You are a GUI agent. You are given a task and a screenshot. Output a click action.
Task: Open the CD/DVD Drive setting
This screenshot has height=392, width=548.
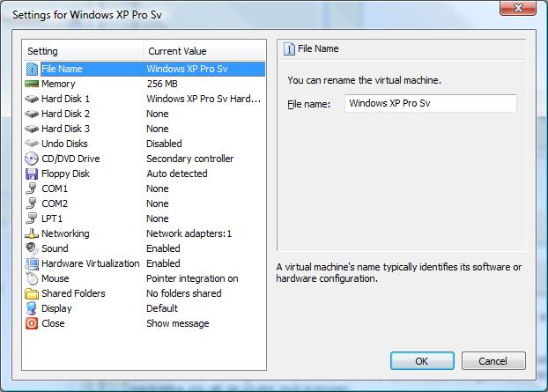click(144, 159)
